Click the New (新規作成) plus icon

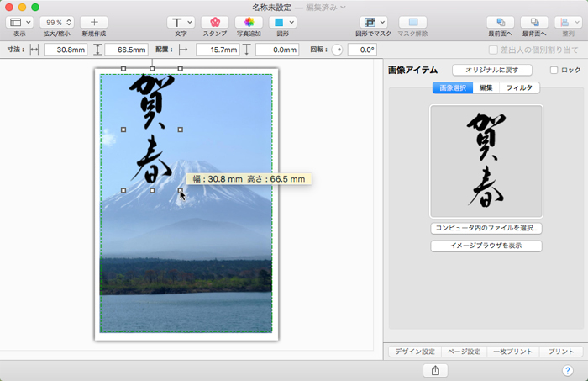coord(94,22)
